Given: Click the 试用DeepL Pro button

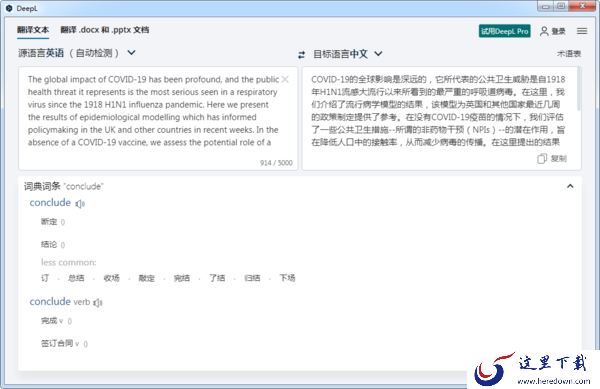Looking at the screenshot, I should click(x=505, y=31).
